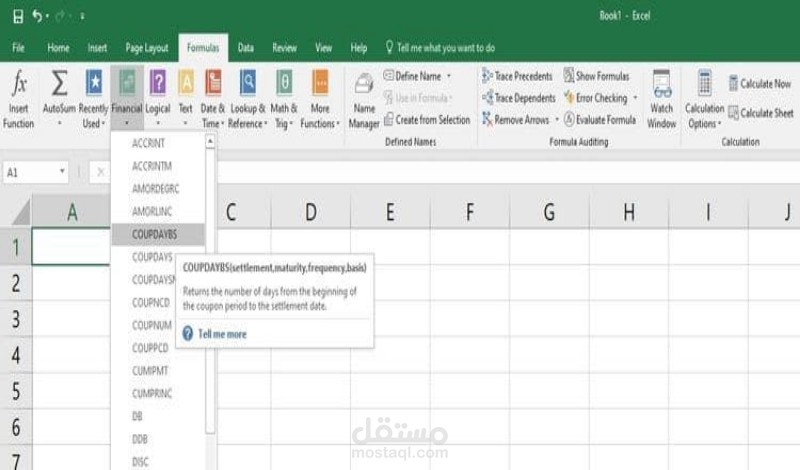Expand the Define Name dropdown arrow
Viewport: 800px width, 470px height.
[449, 76]
